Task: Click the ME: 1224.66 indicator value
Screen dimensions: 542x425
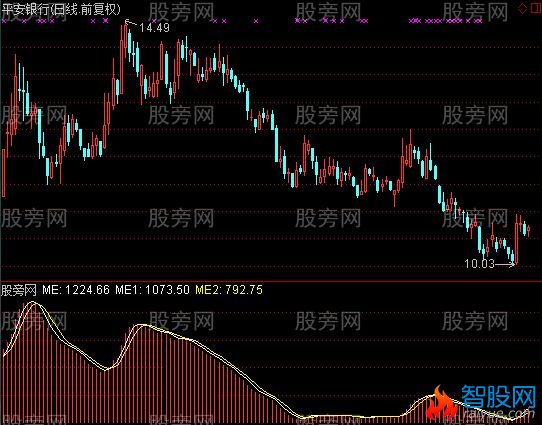Action: click(x=76, y=290)
